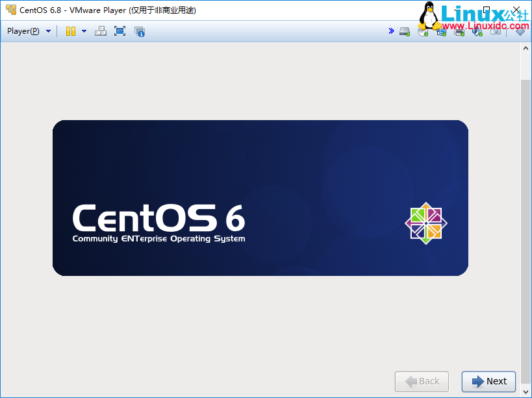
Task: Click the blue down-arrow toolbar icon
Action: (x=520, y=32)
